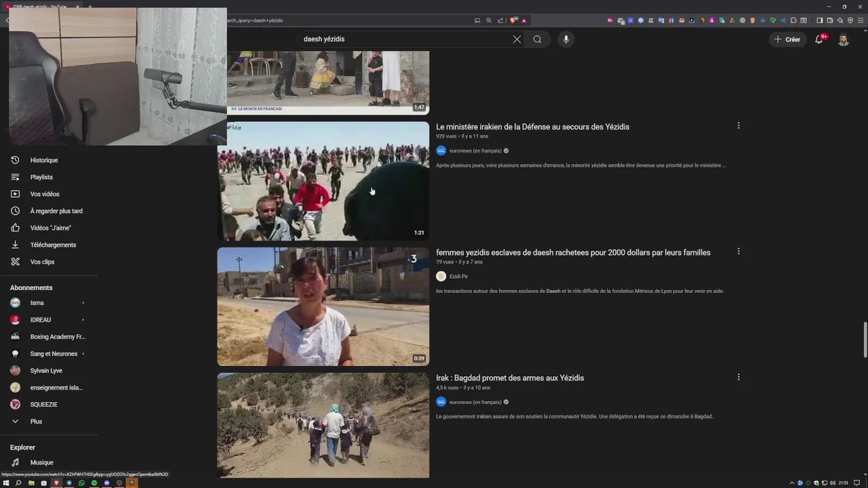Open Windows Start menu

coord(6,483)
